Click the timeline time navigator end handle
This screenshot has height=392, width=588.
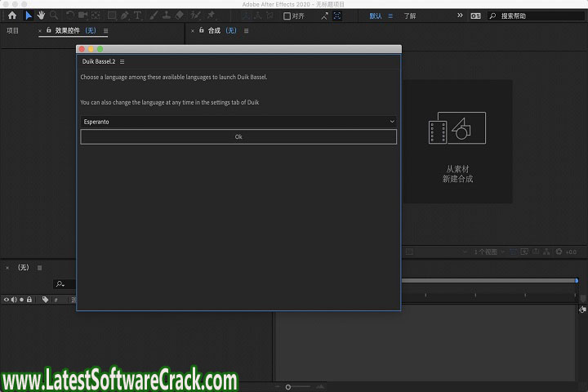point(577,281)
